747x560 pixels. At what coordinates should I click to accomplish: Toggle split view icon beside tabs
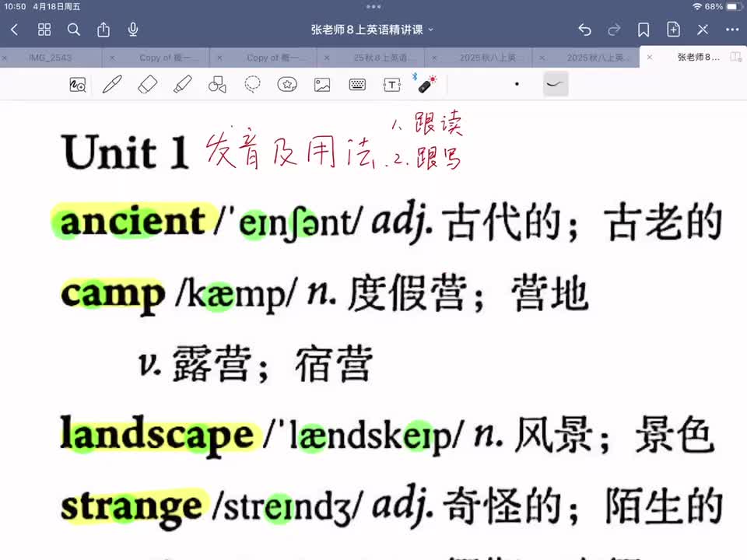(x=735, y=57)
